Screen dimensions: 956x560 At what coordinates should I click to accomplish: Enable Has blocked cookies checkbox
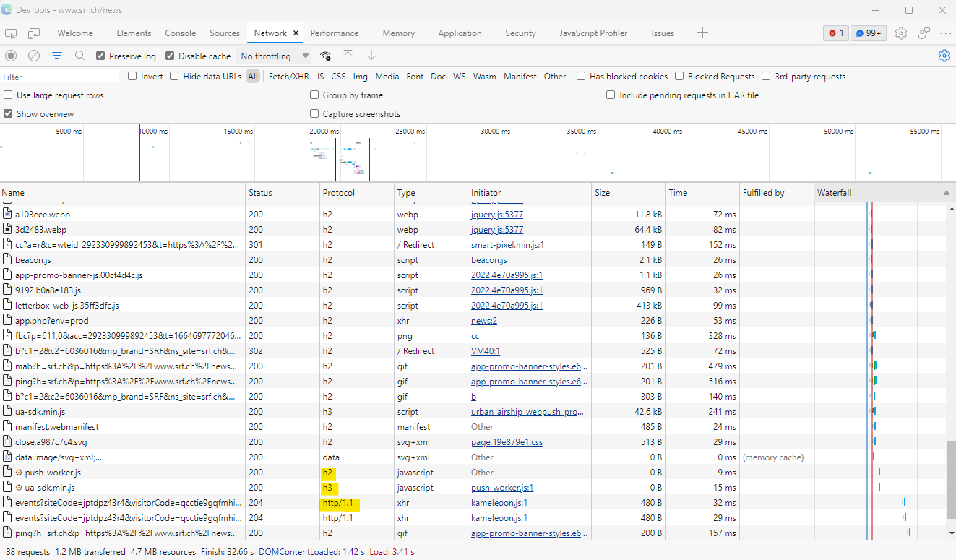(581, 76)
